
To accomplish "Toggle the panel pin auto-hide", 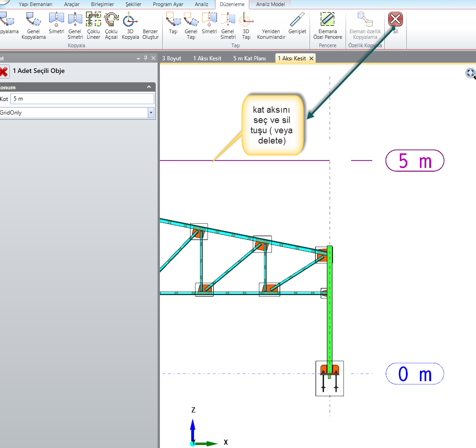I will 145,58.
